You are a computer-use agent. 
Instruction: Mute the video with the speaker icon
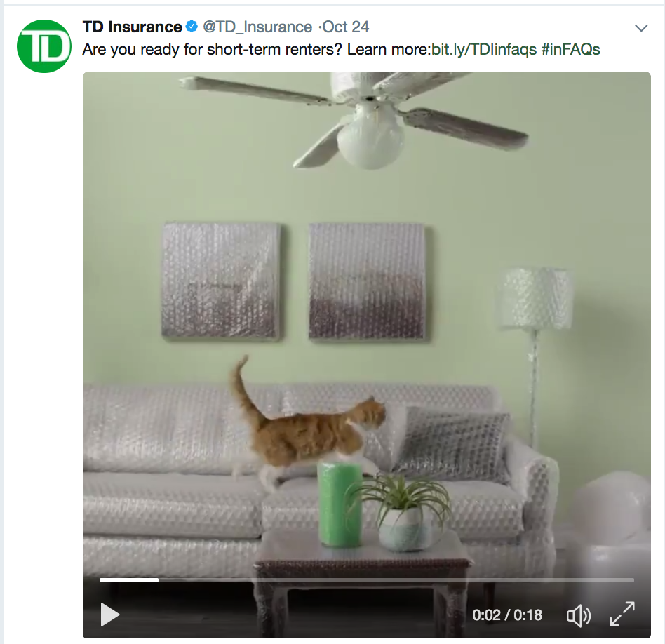(579, 615)
